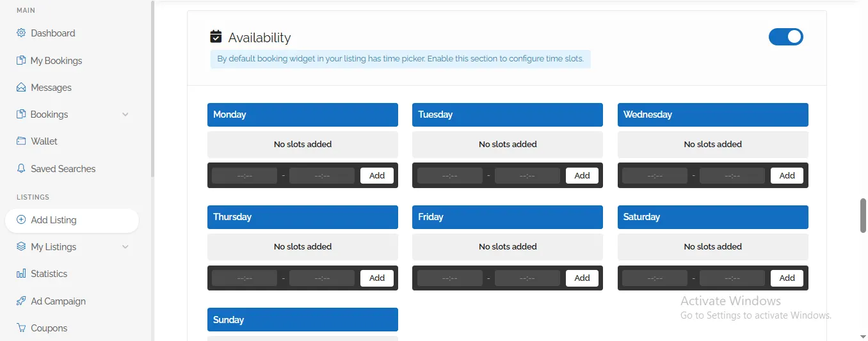The width and height of the screenshot is (868, 341).
Task: Disable the Availability toggle switch
Action: [x=785, y=37]
